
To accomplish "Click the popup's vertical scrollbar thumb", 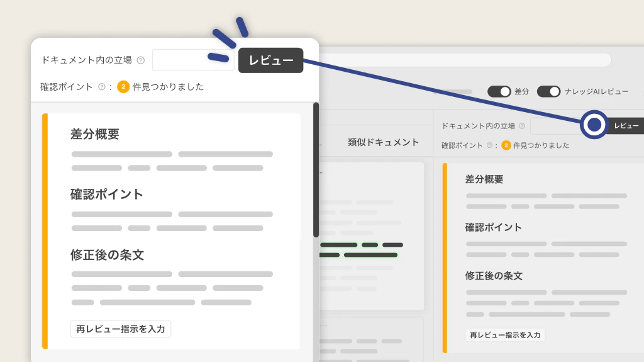I will (x=316, y=170).
